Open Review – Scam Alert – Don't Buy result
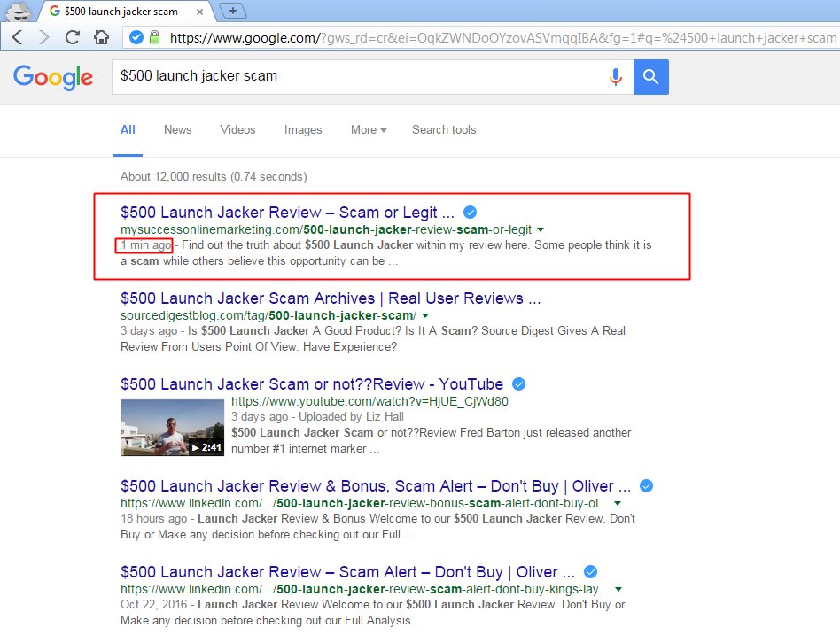This screenshot has width=840, height=643. coord(347,572)
